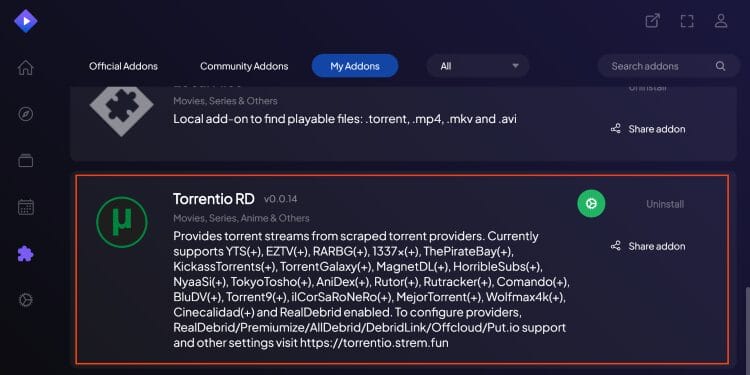Click Local add-on description text
The image size is (750, 375).
(x=345, y=119)
